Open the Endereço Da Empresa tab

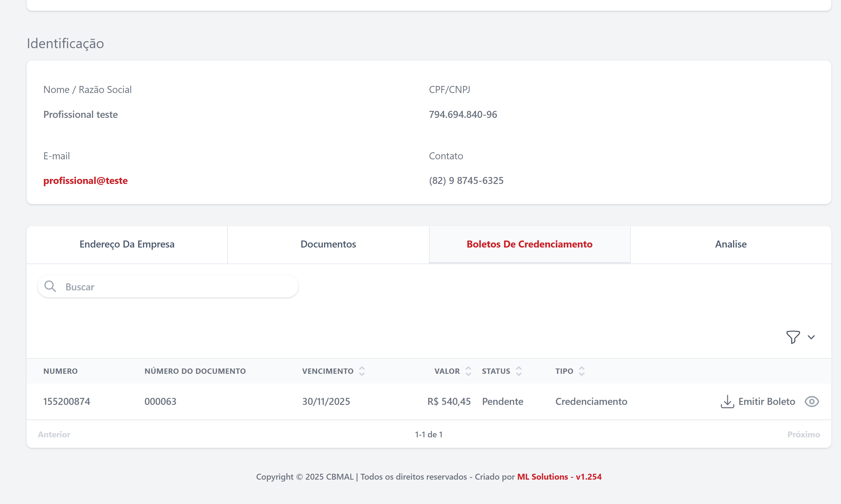(127, 244)
